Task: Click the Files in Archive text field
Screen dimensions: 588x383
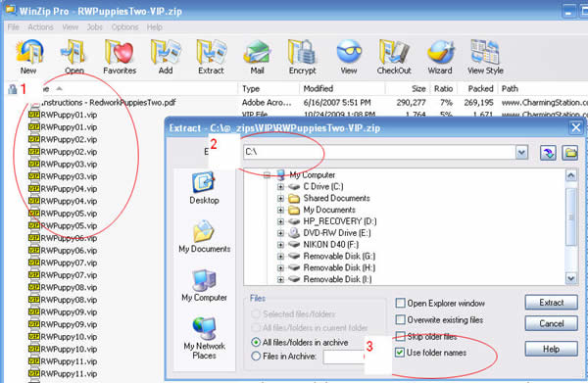Action: coord(345,357)
